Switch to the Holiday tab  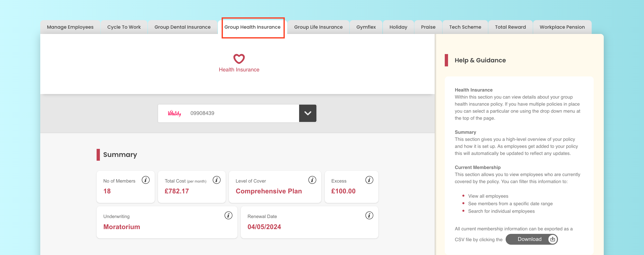pyautogui.click(x=398, y=27)
